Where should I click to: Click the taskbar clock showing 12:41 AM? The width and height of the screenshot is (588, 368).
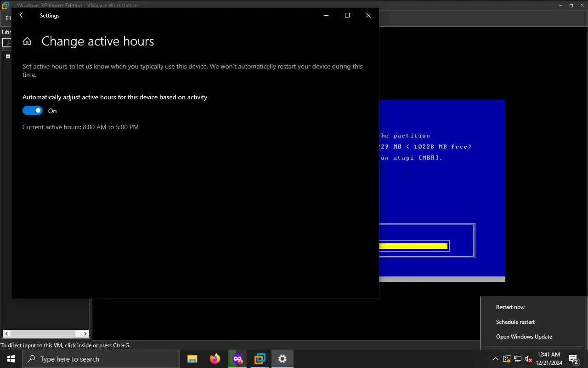pos(549,359)
